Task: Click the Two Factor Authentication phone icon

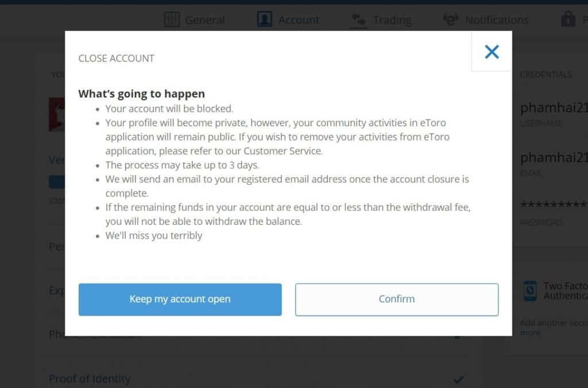Action: point(530,291)
